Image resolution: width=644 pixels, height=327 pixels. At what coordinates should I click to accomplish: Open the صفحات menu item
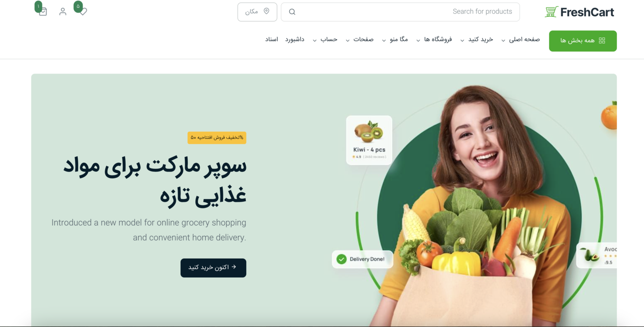click(359, 40)
